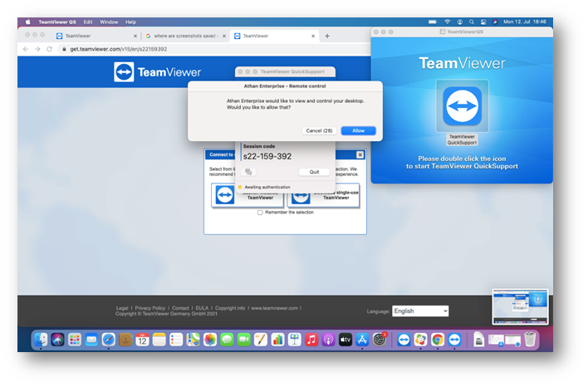Open the Privacy Policy link
Screen dimensions: 588x387
click(x=150, y=307)
